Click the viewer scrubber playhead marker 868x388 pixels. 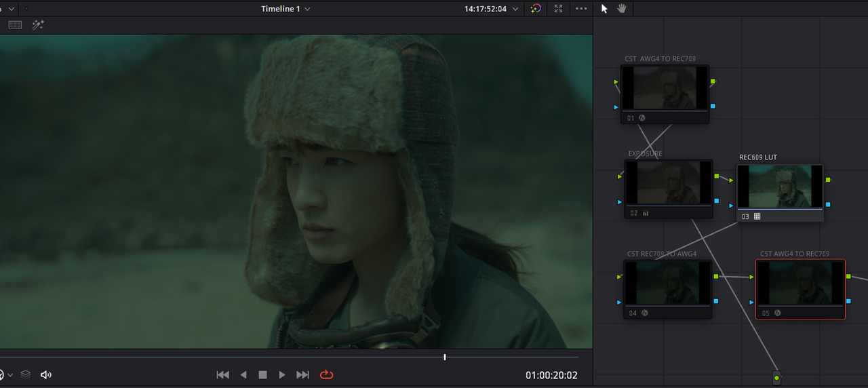445,357
